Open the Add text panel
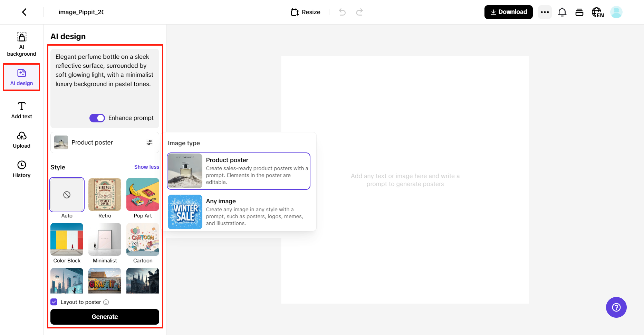 click(x=21, y=110)
